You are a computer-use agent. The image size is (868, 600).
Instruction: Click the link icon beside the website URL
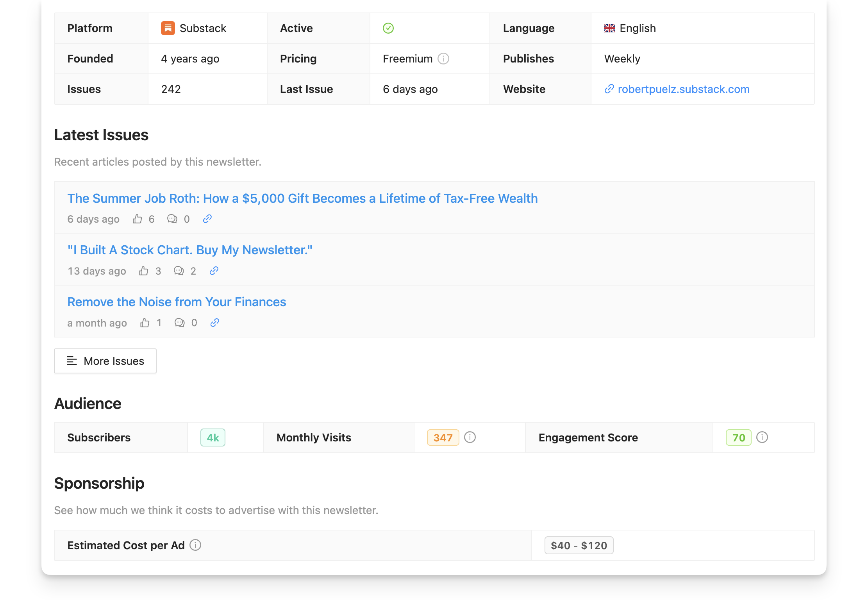tap(608, 89)
